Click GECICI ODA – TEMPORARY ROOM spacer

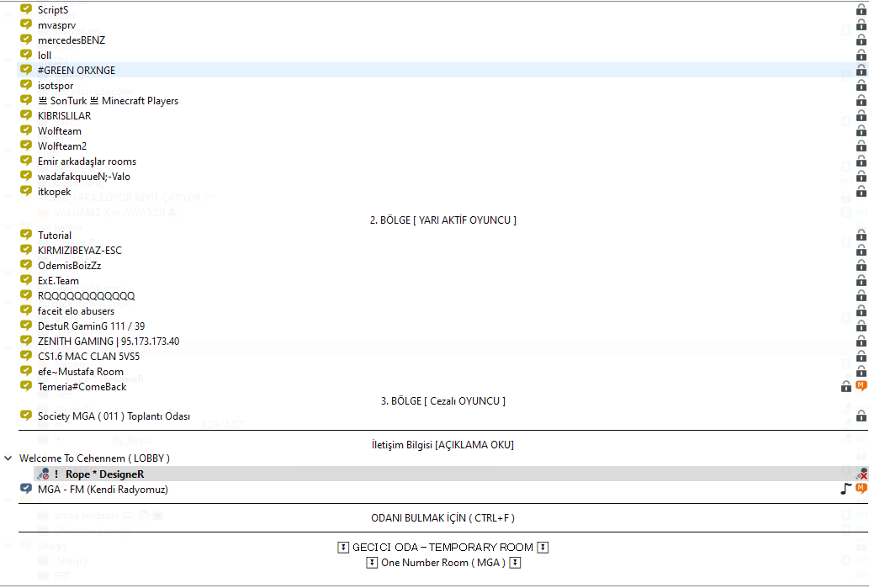(442, 547)
